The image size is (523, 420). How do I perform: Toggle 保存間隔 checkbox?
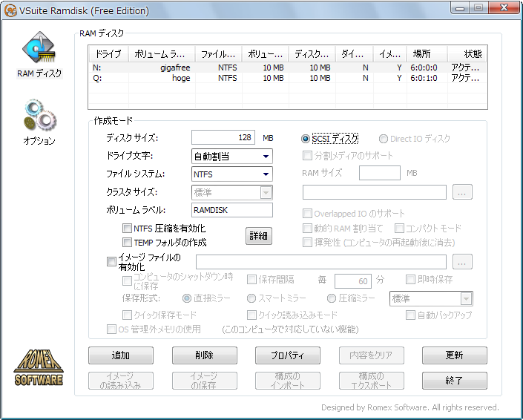tap(251, 280)
